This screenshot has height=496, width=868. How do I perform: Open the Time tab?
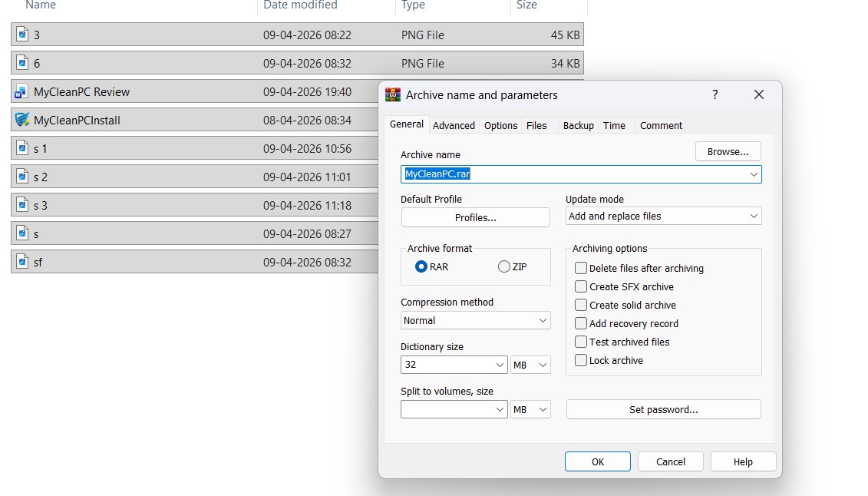pyautogui.click(x=614, y=126)
